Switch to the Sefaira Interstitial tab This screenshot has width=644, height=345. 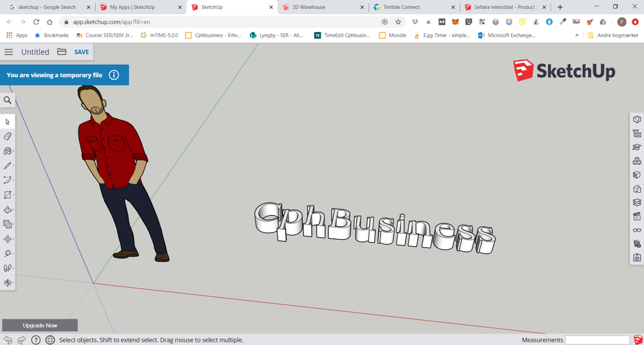tap(506, 7)
